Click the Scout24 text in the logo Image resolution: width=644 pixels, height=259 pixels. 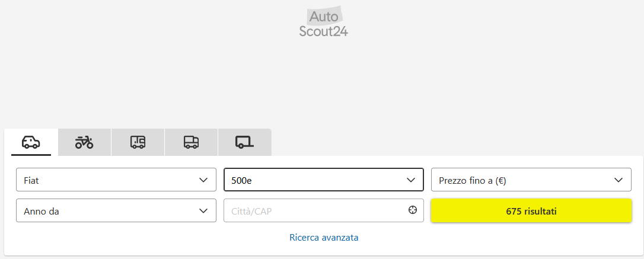tap(324, 31)
